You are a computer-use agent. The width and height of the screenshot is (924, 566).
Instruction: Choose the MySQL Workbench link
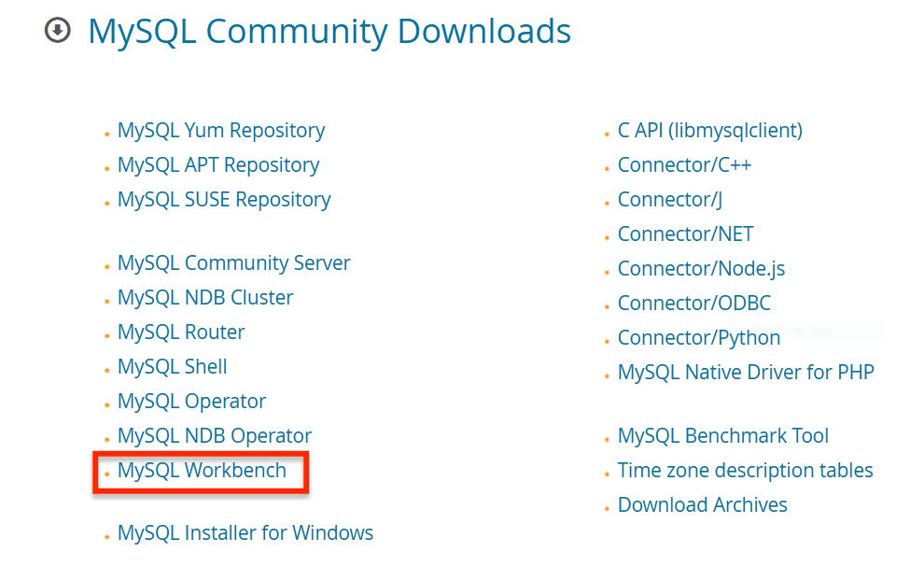202,471
